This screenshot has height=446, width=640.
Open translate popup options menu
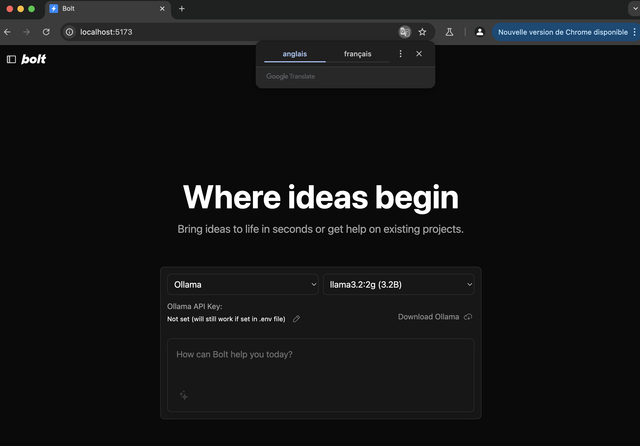click(400, 54)
